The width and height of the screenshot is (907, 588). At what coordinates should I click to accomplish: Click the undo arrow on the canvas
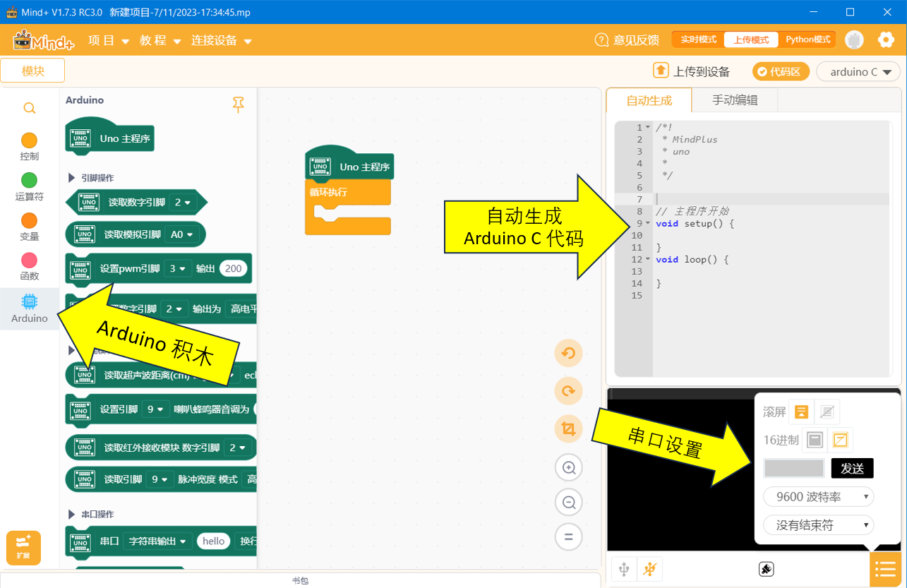(x=568, y=353)
